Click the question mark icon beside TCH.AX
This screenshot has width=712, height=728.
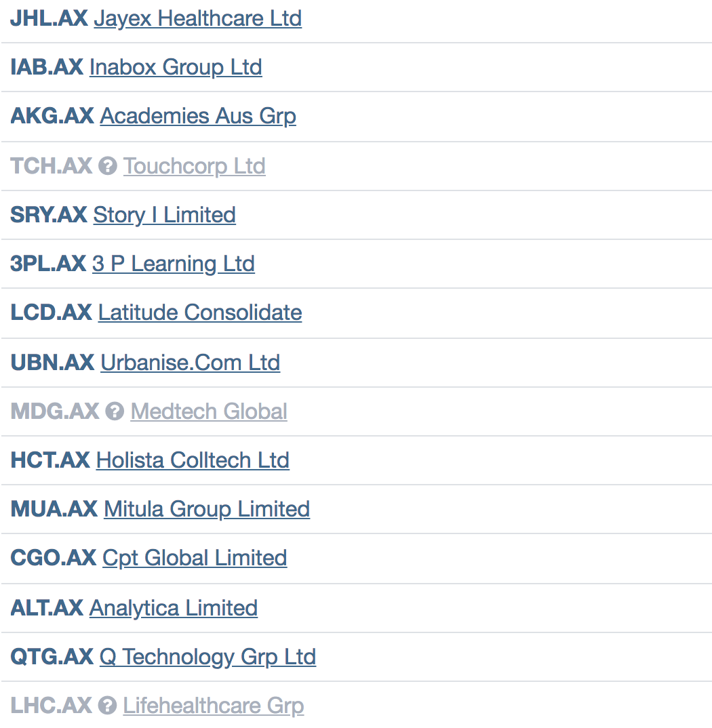(x=108, y=166)
